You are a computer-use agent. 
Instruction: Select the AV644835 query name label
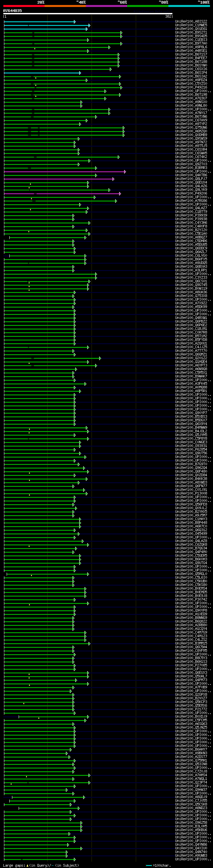pos(12,11)
